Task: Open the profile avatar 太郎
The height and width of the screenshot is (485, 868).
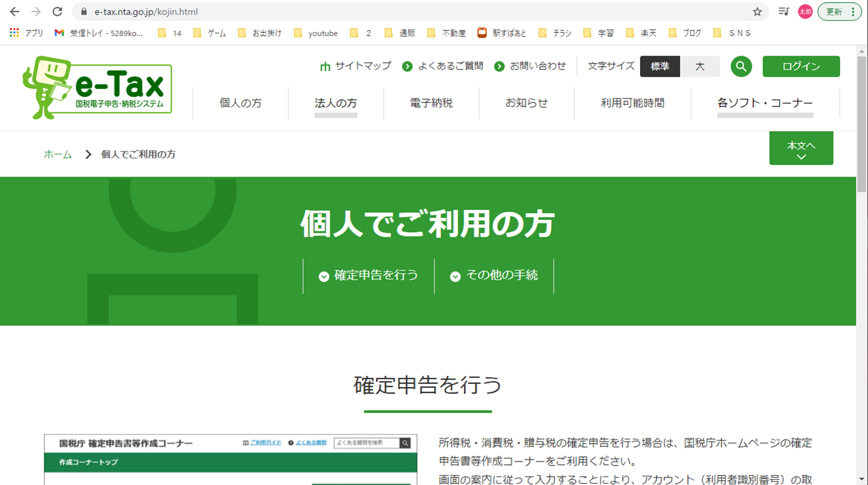Action: 805,11
